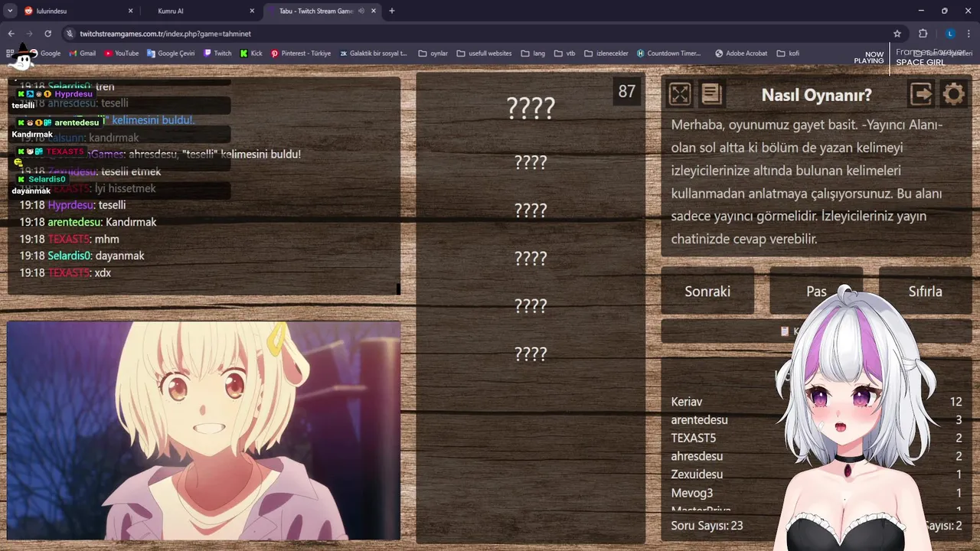Select Zexuidesu in the scoreboard
The height and width of the screenshot is (551, 980).
[x=697, y=474]
